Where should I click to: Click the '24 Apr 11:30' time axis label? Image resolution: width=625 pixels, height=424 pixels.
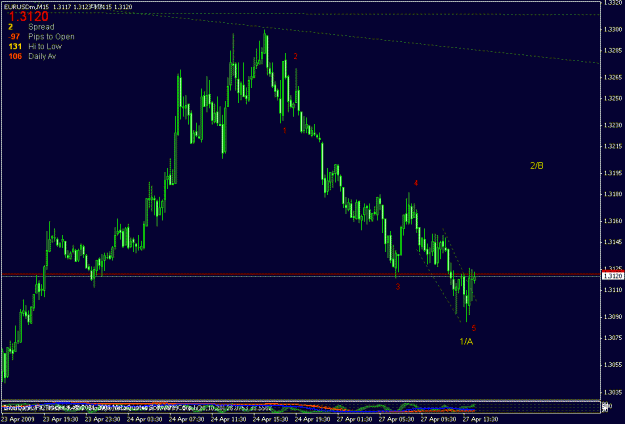coord(228,420)
